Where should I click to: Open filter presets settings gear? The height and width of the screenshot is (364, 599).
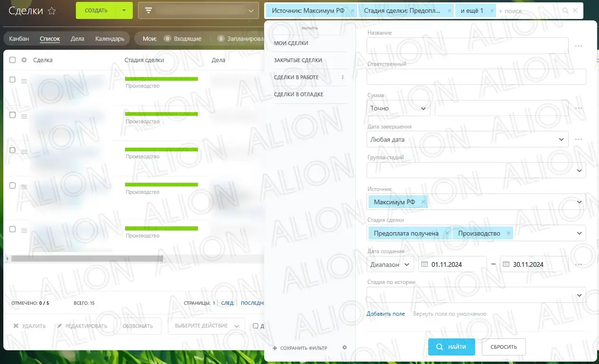(345, 347)
